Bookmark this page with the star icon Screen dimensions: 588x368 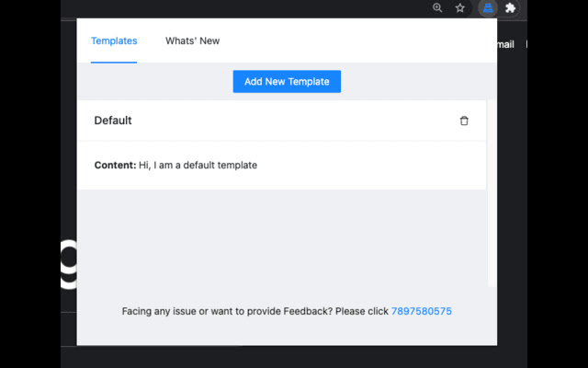click(x=460, y=7)
